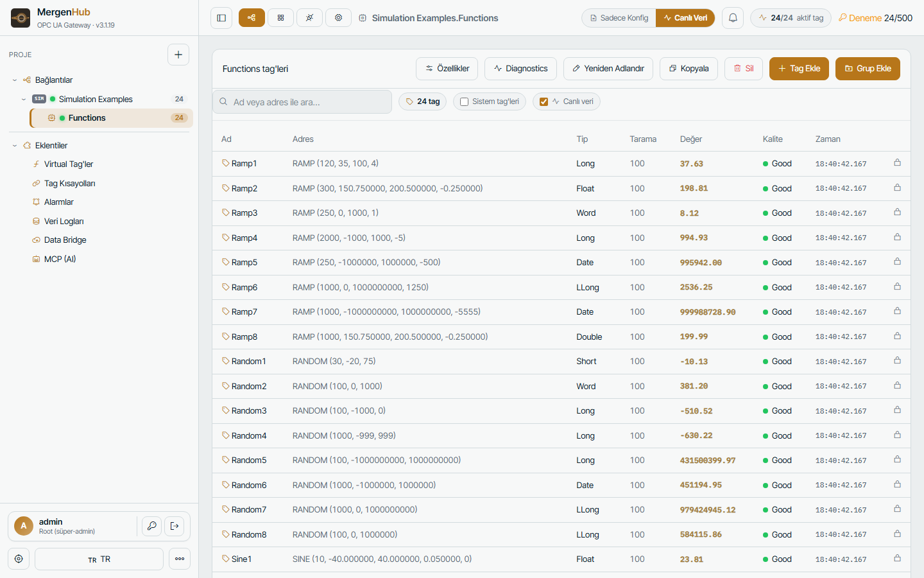Screen dimensions: 924x578
Task: Click the admin key icon
Action: coord(151,526)
